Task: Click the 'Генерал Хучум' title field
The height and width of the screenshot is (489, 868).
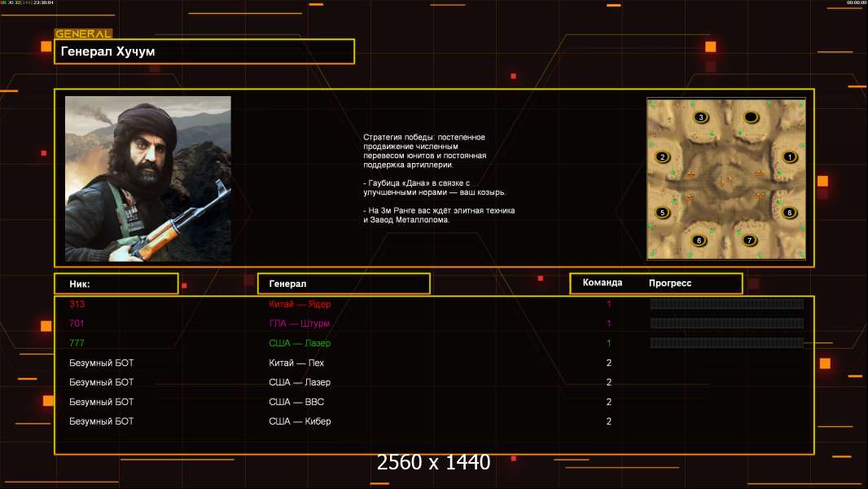Action: click(204, 51)
